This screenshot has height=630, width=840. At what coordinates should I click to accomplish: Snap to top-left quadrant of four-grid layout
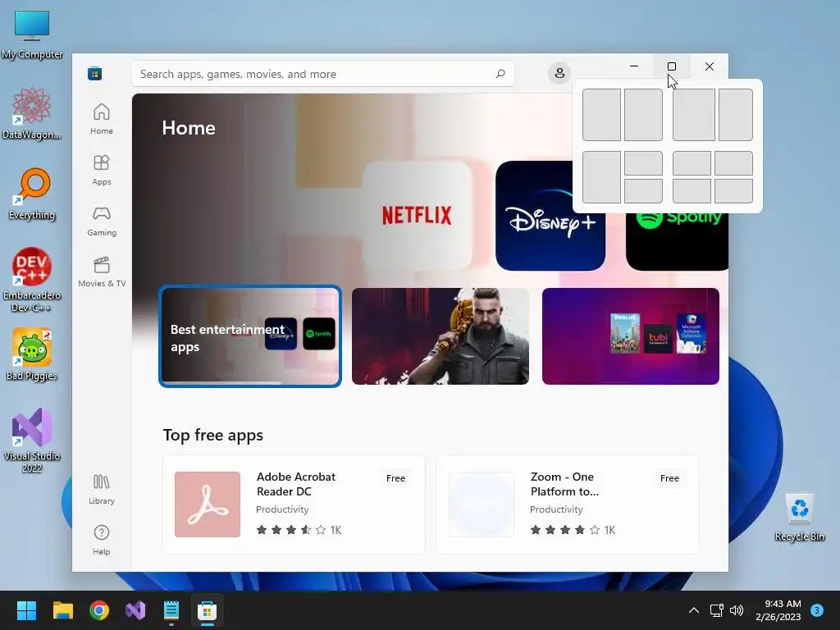pyautogui.click(x=692, y=163)
